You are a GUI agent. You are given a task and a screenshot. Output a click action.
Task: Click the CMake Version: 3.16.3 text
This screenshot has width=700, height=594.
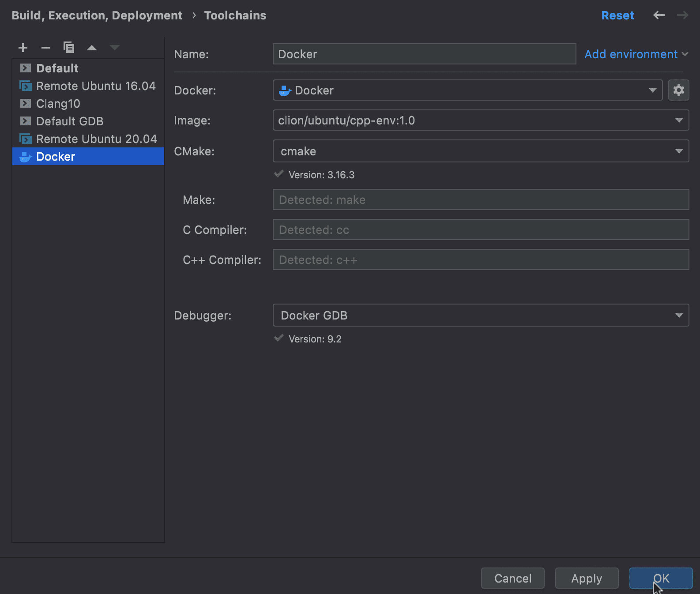point(321,175)
